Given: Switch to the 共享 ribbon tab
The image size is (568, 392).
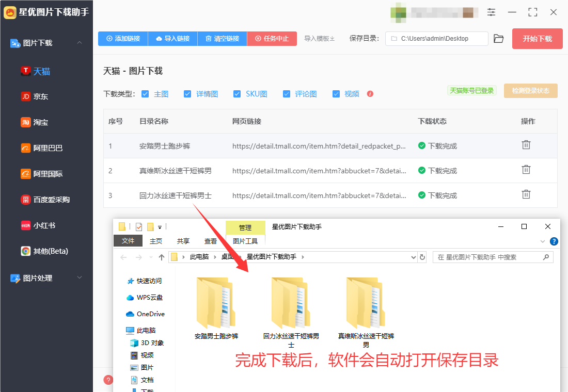Looking at the screenshot, I should tap(183, 241).
